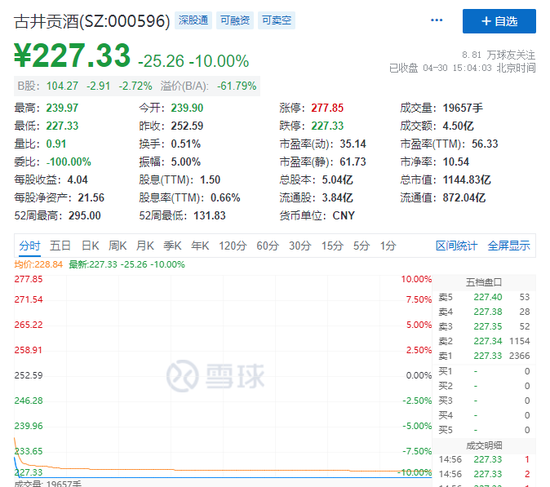Viewport: 550px width, 487px height.
Task: Click the intraday price chart area
Action: coord(223,376)
